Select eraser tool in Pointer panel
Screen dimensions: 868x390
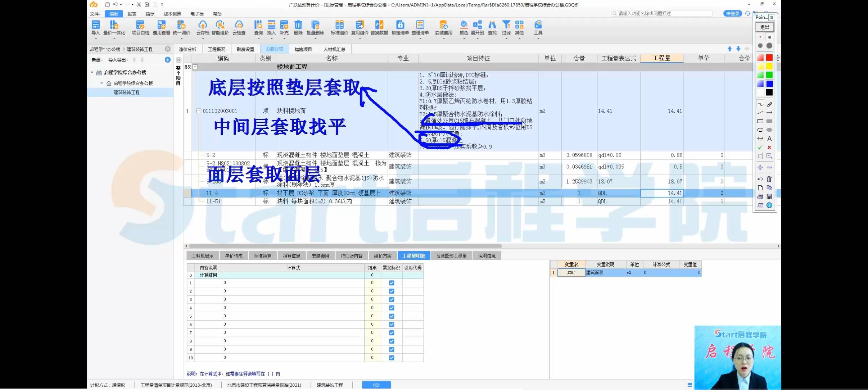click(x=769, y=104)
